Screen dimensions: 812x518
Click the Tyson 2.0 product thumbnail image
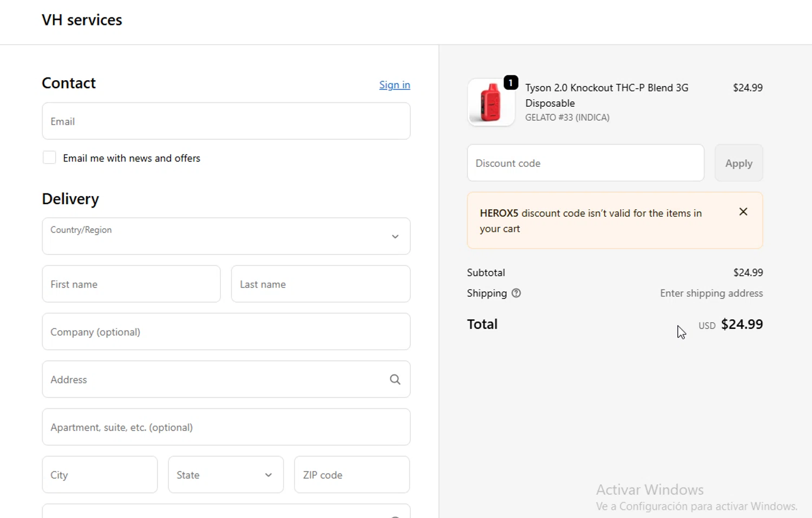(x=490, y=103)
